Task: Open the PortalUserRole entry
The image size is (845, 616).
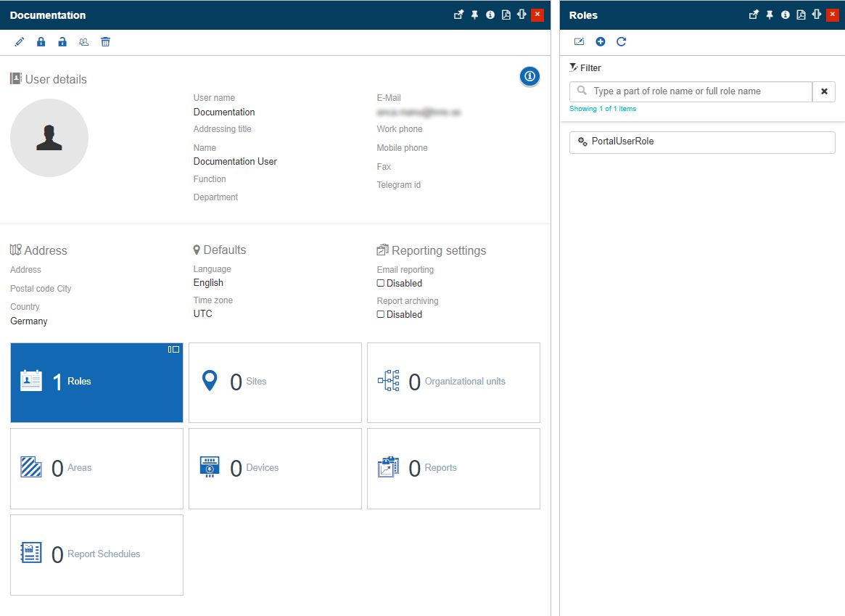Action: [x=701, y=142]
